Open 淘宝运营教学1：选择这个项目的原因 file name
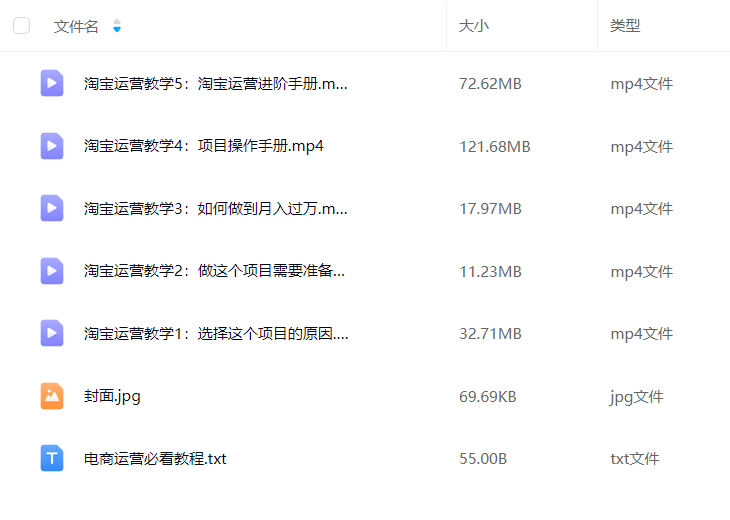The height and width of the screenshot is (520, 730). click(x=216, y=334)
